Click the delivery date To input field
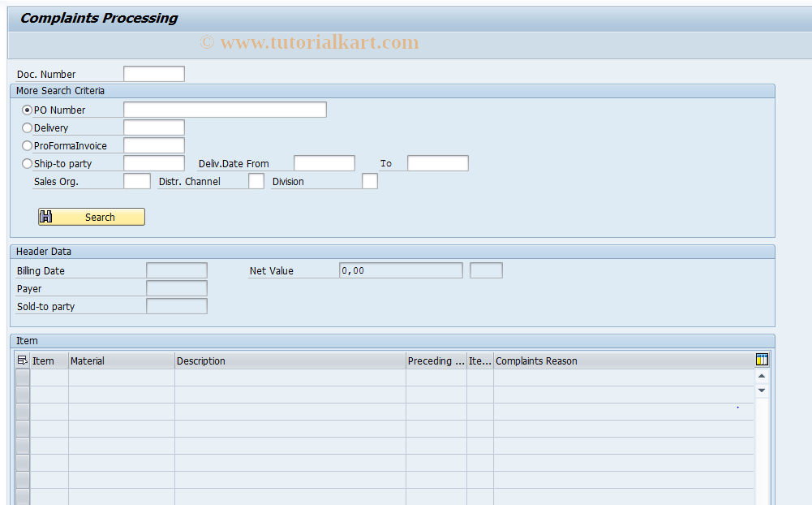The height and width of the screenshot is (505, 812). click(x=437, y=163)
